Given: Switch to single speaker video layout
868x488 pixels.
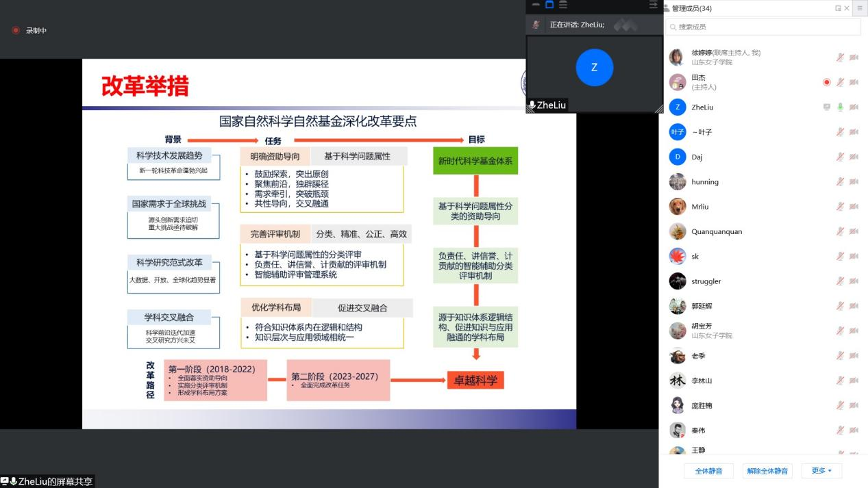Looking at the screenshot, I should click(549, 5).
